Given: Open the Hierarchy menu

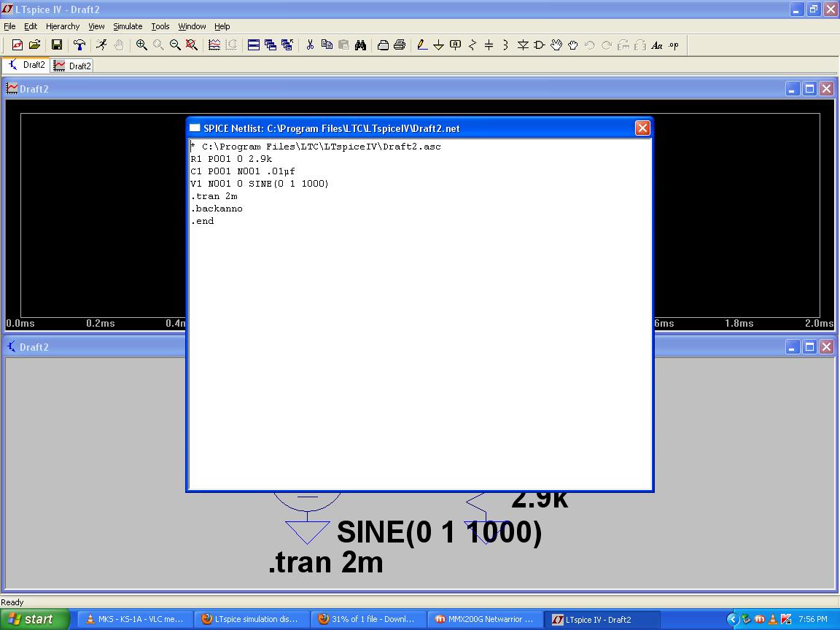Looking at the screenshot, I should [x=63, y=26].
